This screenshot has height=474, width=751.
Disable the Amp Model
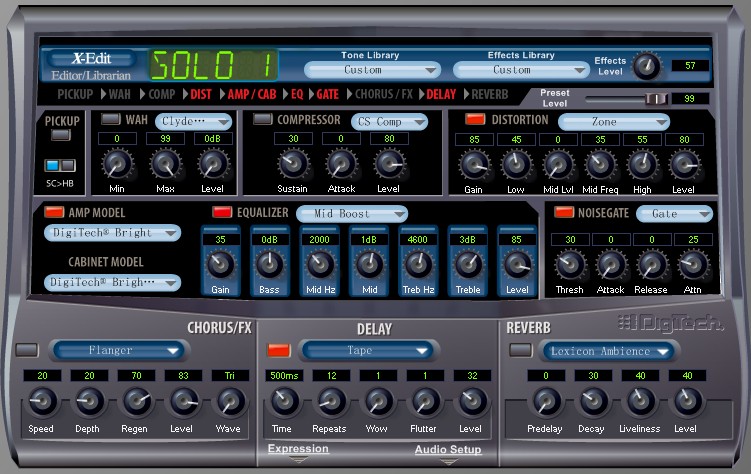(x=54, y=212)
